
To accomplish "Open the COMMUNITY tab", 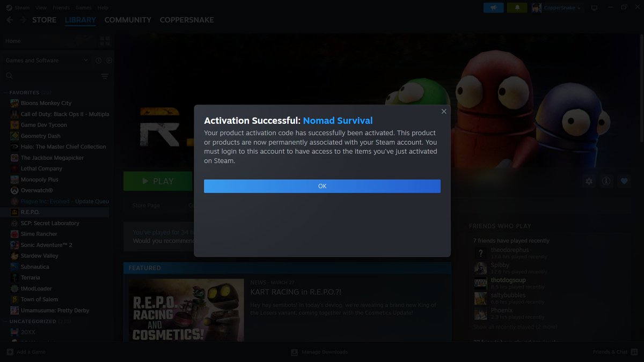I will click(x=128, y=20).
